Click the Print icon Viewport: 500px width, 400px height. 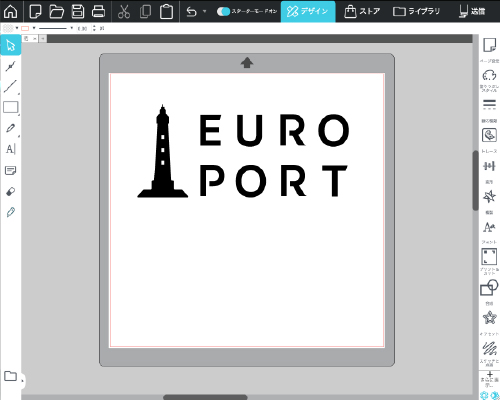pos(98,11)
